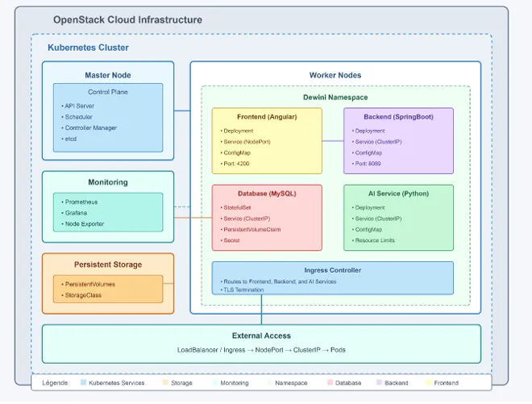Select the 'StorageClass' bullet item
The width and height of the screenshot is (532, 404).
point(81,295)
